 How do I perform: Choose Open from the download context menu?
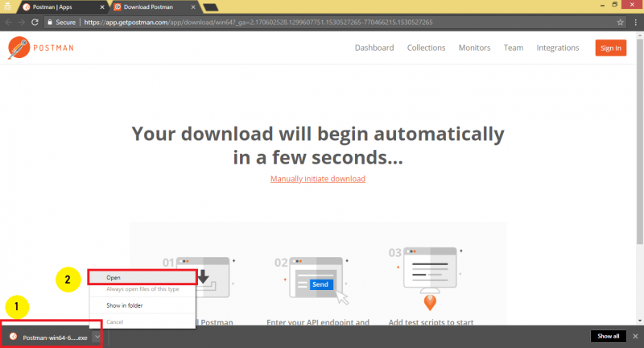114,278
